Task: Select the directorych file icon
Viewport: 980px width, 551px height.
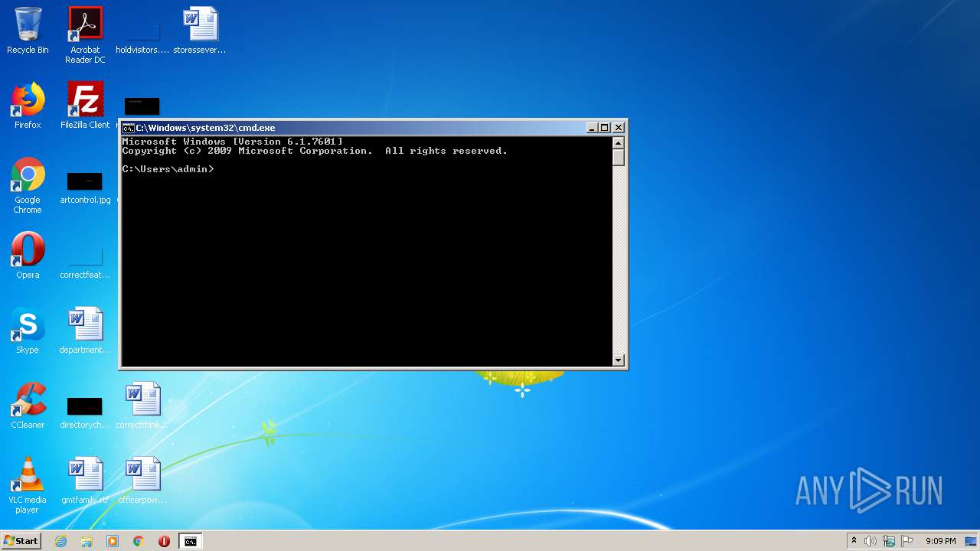Action: pos(85,412)
